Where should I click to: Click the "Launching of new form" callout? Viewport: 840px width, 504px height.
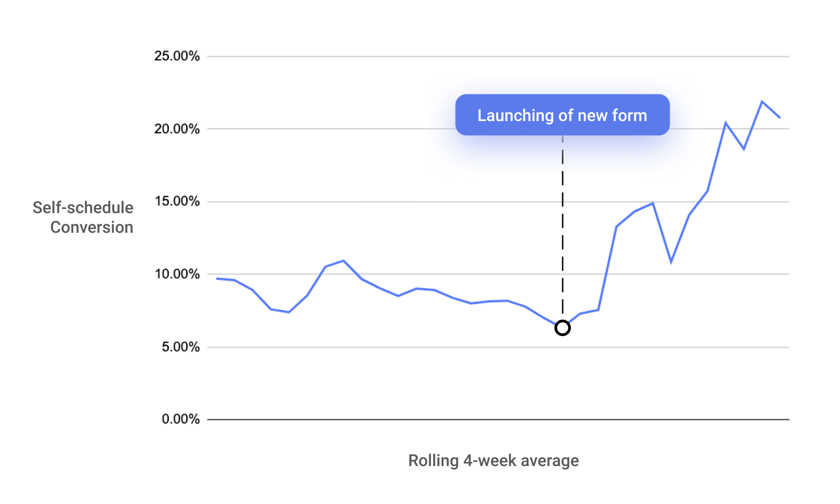tap(562, 115)
